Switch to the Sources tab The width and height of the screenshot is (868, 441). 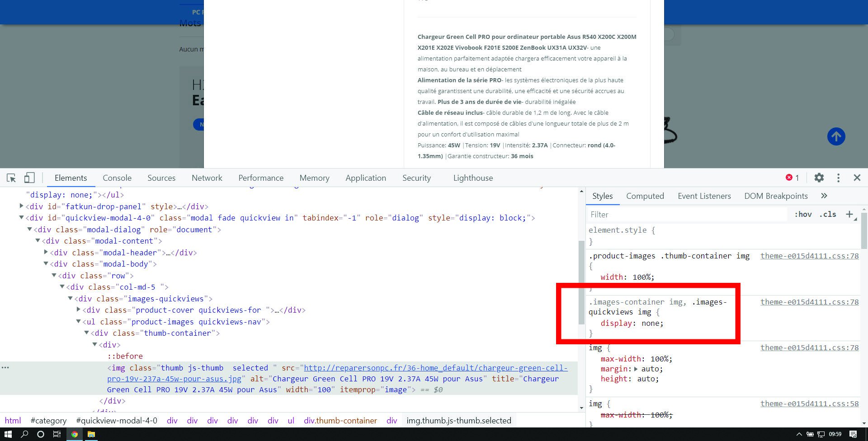click(x=161, y=178)
